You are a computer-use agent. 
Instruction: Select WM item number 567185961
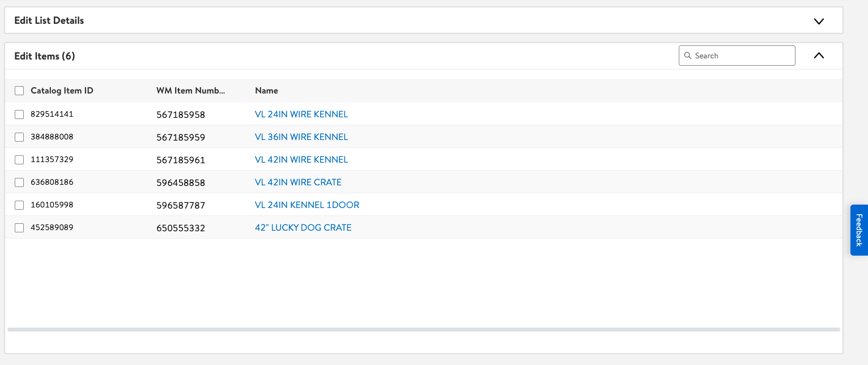point(181,160)
